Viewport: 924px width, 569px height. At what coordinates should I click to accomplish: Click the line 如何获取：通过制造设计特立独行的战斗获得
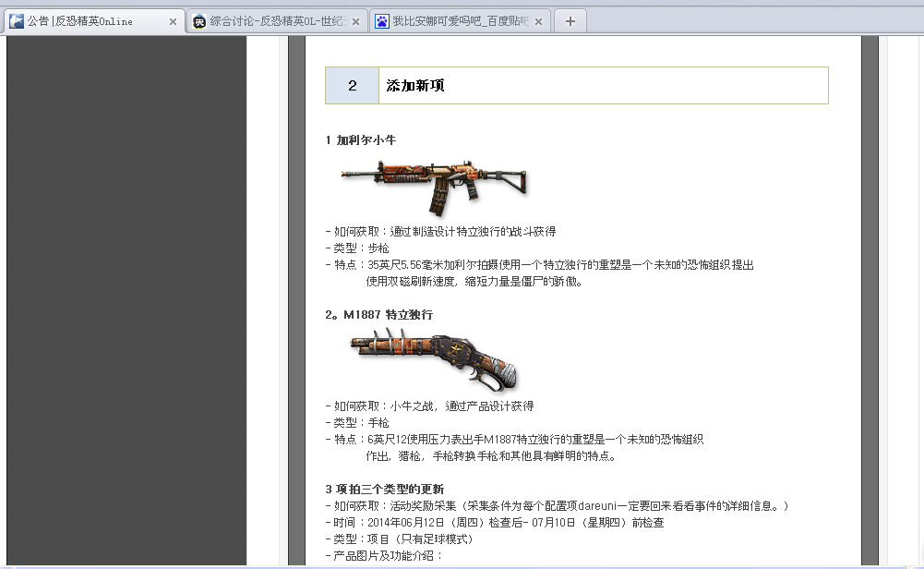point(441,232)
